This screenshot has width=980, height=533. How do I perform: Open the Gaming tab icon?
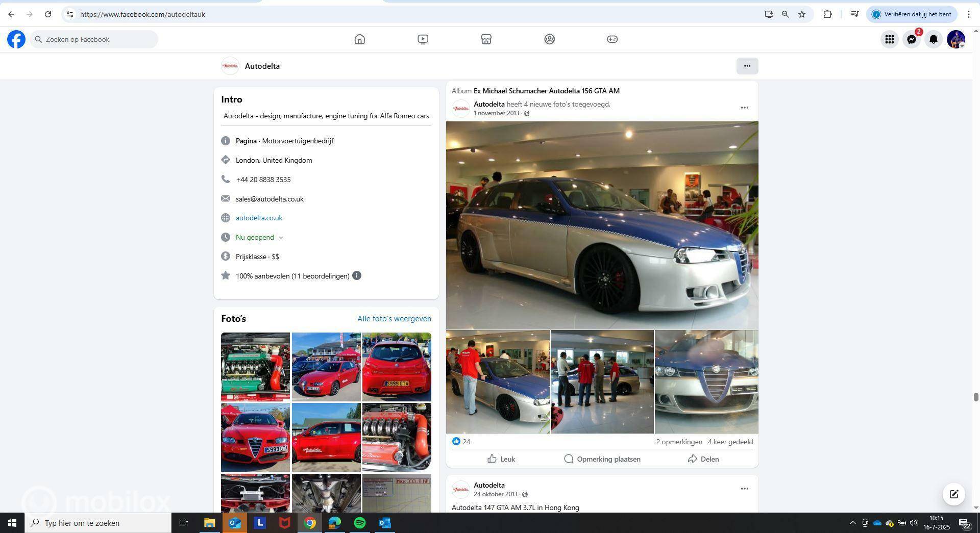point(612,39)
